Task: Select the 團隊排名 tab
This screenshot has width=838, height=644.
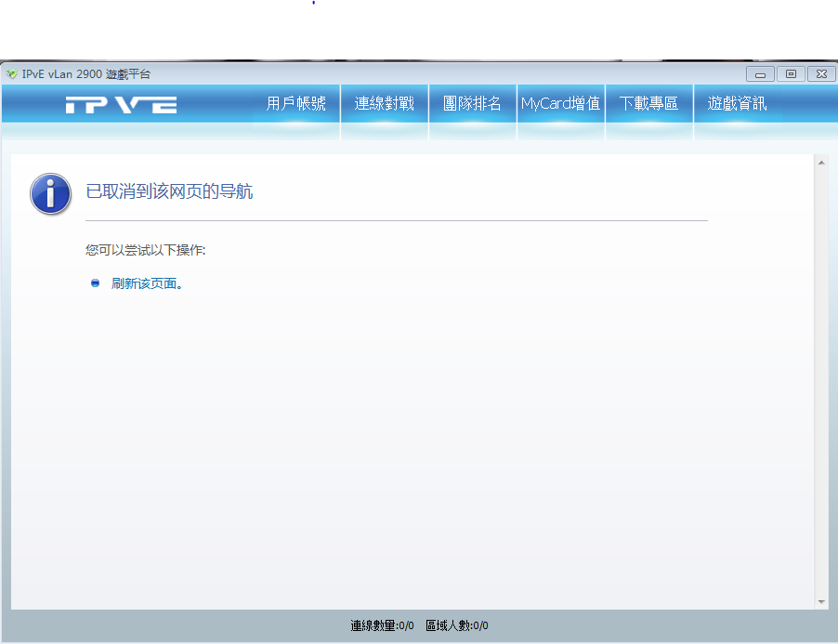Action: [x=473, y=104]
